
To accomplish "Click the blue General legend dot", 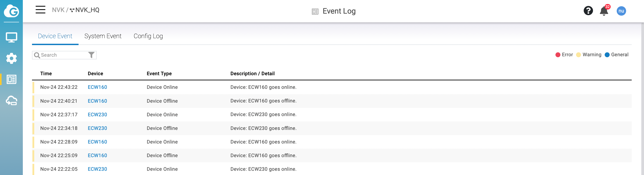I will click(x=607, y=55).
